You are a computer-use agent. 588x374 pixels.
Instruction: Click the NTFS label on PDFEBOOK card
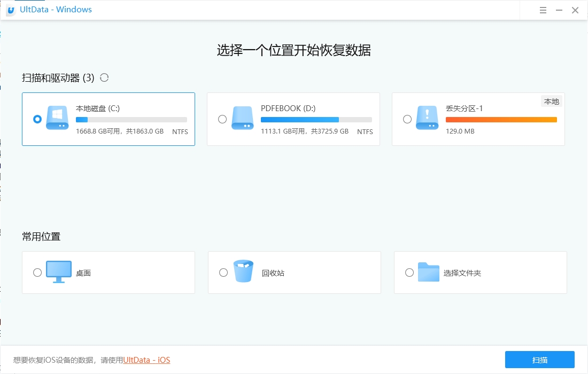click(365, 132)
